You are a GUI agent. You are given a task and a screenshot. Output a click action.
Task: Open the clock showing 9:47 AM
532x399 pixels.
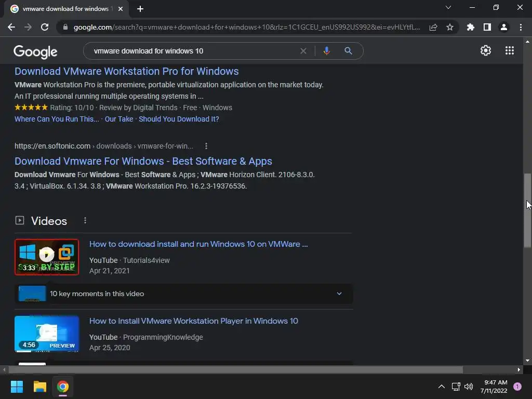(494, 387)
